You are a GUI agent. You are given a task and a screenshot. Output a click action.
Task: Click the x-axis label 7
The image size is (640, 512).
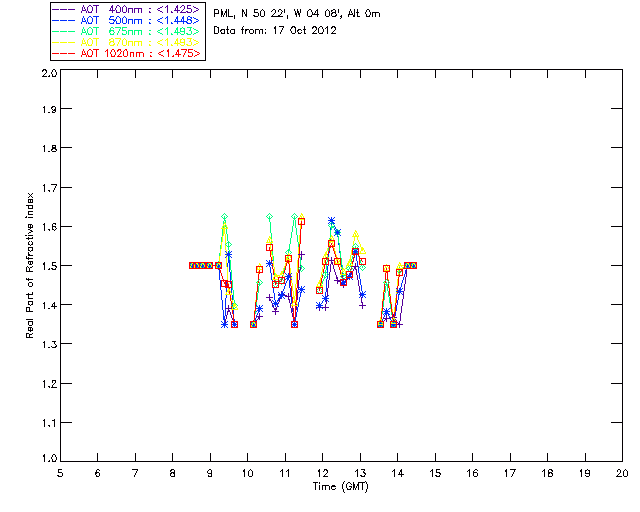point(135,473)
